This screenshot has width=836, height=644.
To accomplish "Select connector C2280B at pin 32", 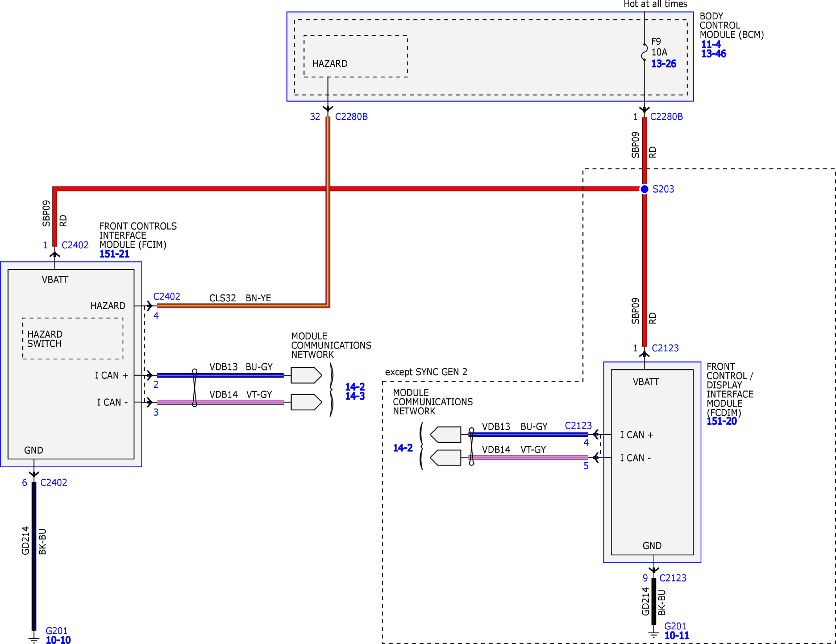I will pos(351,117).
